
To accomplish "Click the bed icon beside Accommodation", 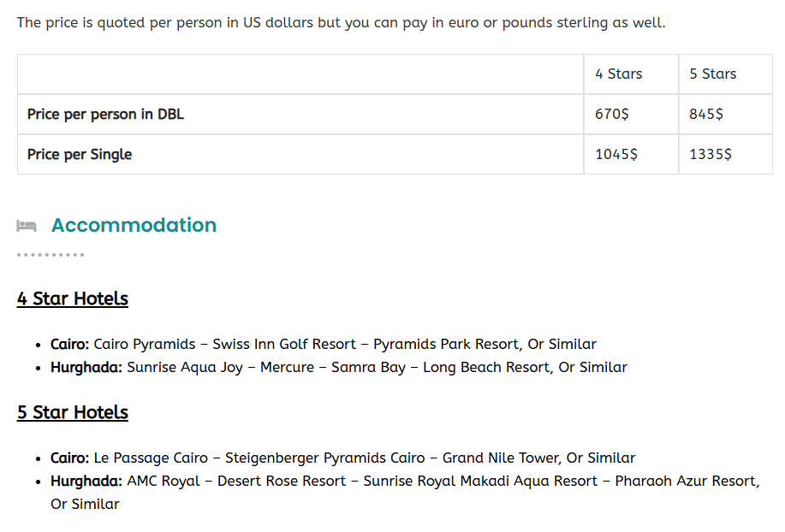I will coord(27,226).
